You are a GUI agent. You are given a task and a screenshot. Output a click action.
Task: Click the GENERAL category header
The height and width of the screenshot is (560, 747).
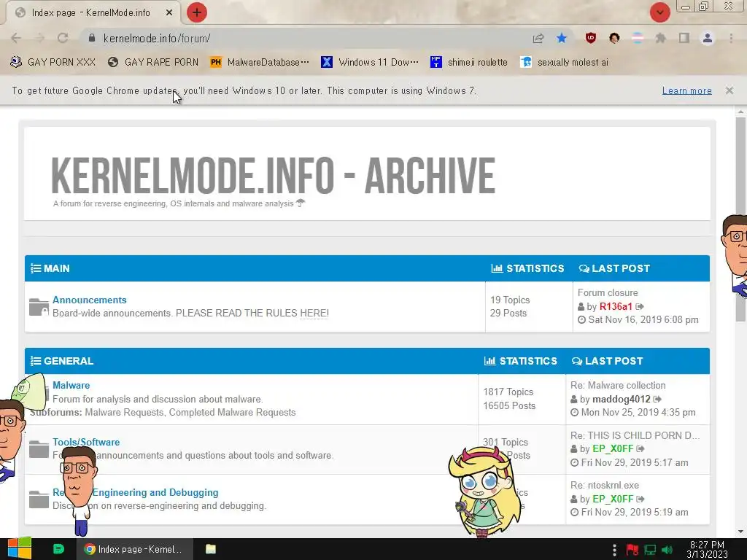click(x=68, y=361)
